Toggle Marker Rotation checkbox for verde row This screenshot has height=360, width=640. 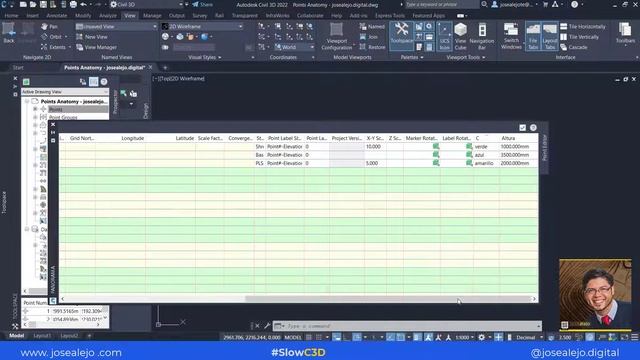tap(436, 147)
